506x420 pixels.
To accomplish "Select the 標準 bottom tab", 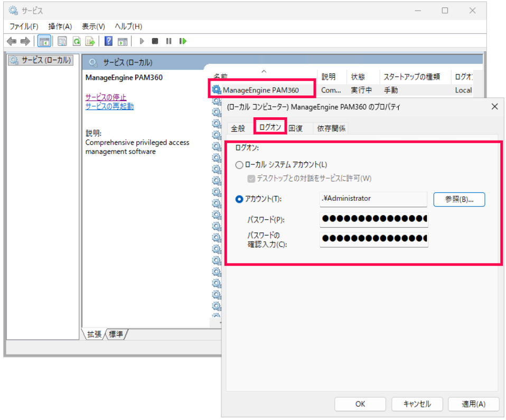I will pyautogui.click(x=116, y=334).
